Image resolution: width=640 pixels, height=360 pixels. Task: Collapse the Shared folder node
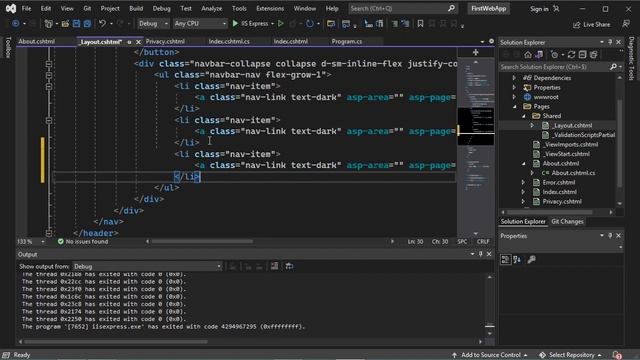pyautogui.click(x=524, y=116)
